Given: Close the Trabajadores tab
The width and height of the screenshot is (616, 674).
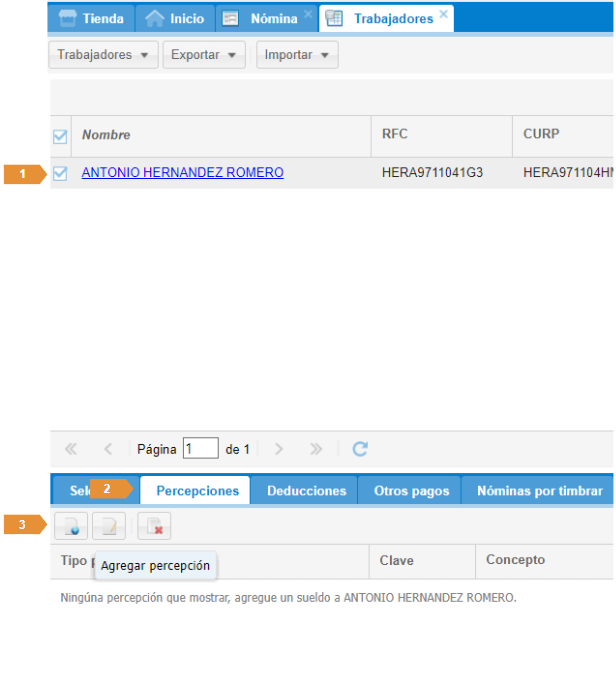Looking at the screenshot, I should point(444,15).
